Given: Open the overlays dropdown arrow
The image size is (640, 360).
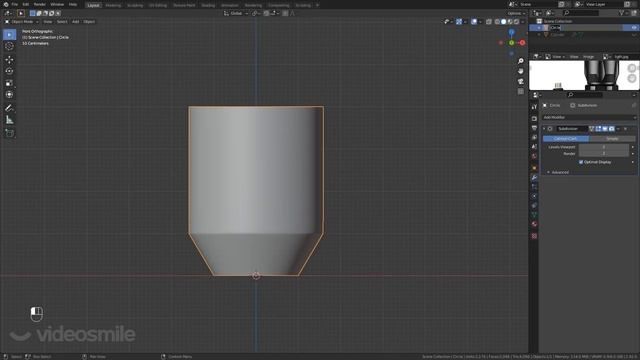Looking at the screenshot, I should point(480,22).
